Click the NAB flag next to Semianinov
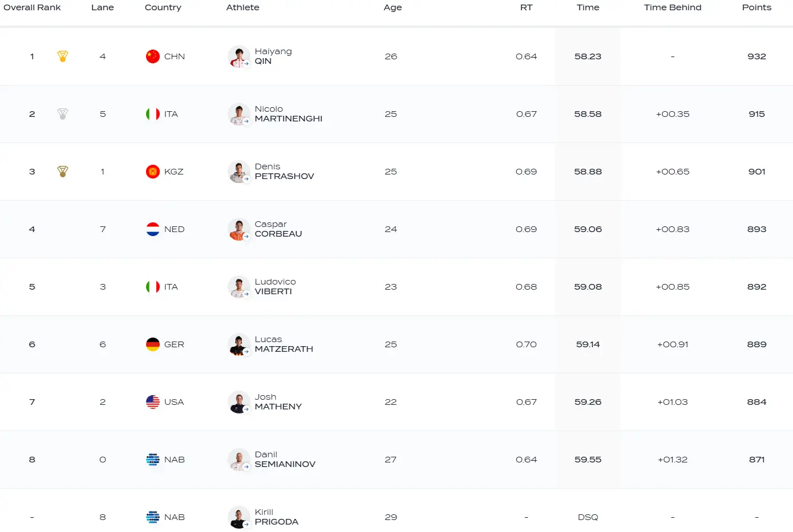 [x=153, y=460]
